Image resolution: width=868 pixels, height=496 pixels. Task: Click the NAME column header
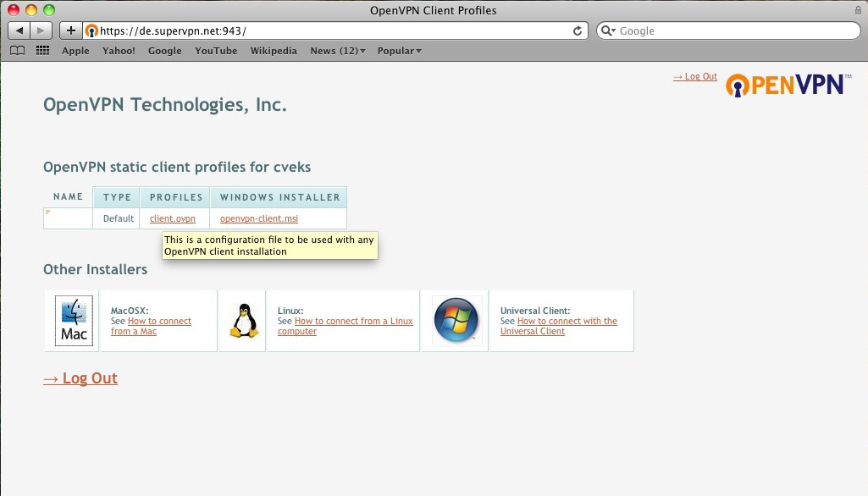pos(68,196)
